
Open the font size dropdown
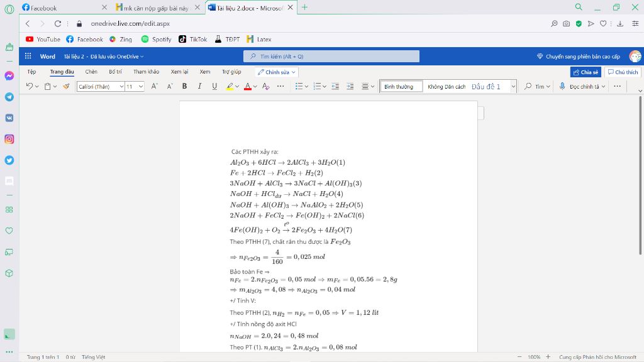tap(141, 87)
